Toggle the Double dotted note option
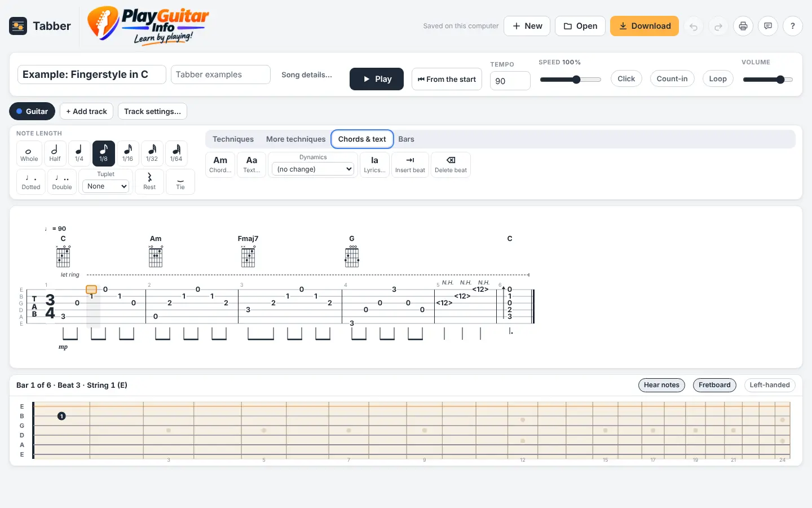Viewport: 812px width, 508px height. click(62, 182)
